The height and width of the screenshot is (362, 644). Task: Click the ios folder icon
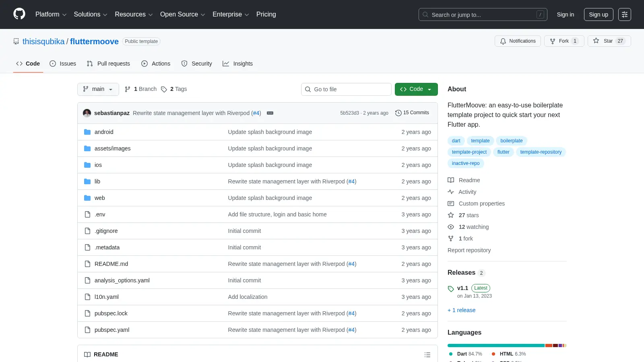click(x=87, y=165)
